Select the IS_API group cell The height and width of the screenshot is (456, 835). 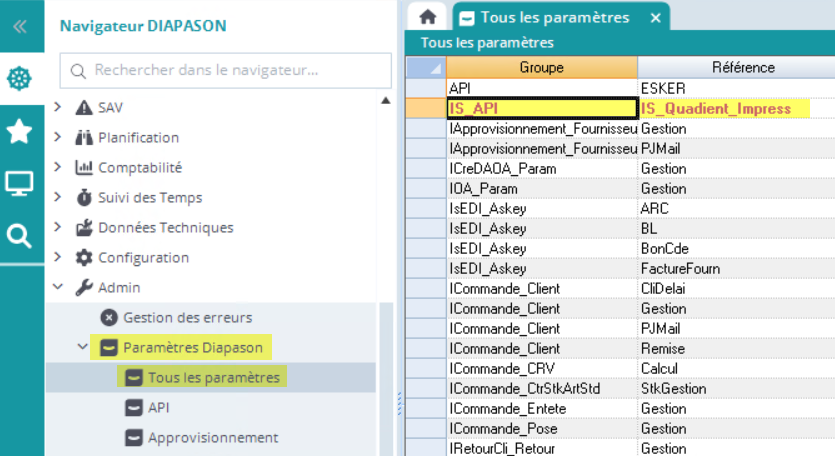[542, 108]
